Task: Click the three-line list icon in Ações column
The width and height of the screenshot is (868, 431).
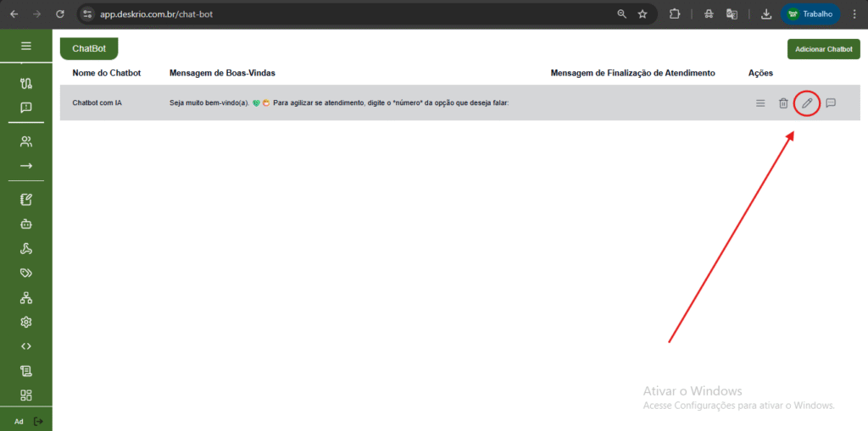Action: pyautogui.click(x=760, y=103)
